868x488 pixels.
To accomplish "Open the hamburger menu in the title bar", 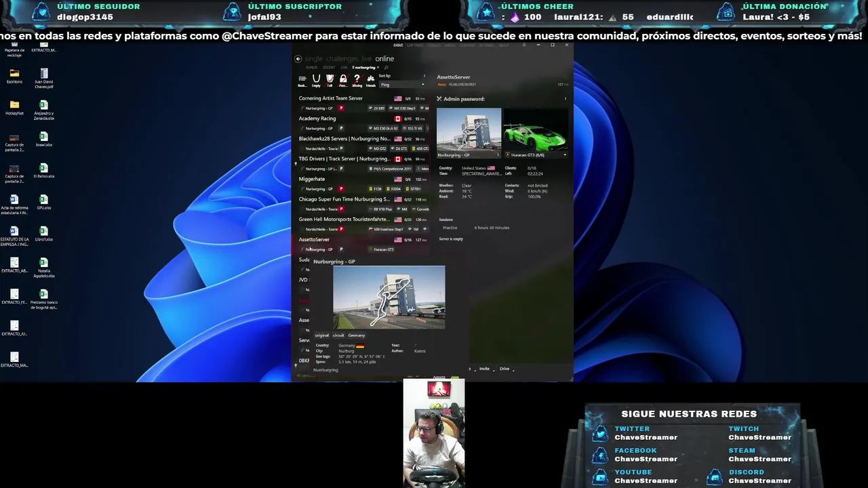I will [524, 45].
